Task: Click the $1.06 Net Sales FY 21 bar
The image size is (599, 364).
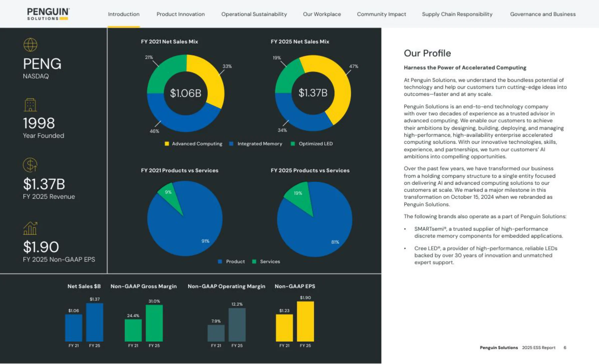Action: (x=74, y=328)
